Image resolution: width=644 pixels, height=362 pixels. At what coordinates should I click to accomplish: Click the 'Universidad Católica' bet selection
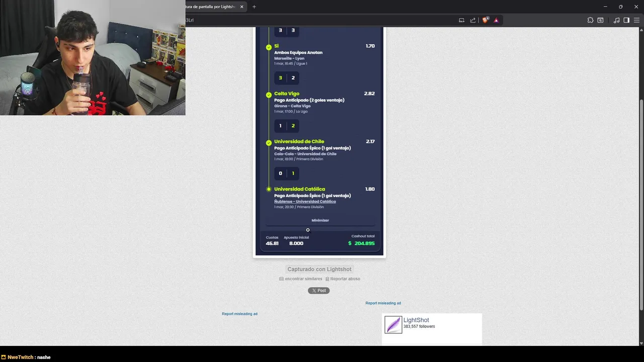click(x=299, y=189)
